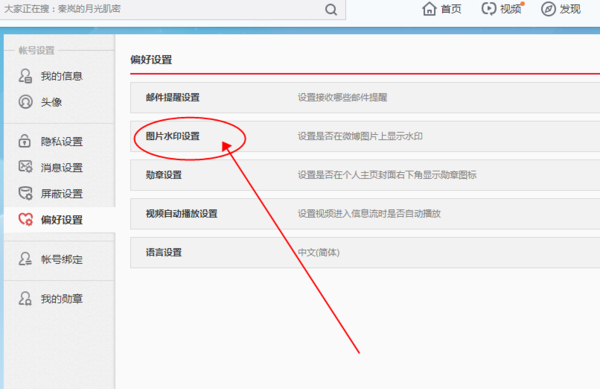Click language value 中文(简体)

click(319, 252)
